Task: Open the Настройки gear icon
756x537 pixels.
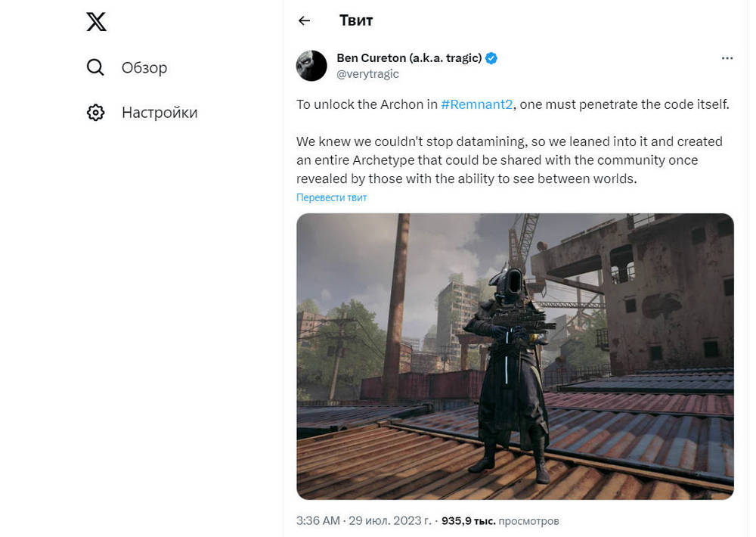Action: click(x=95, y=113)
